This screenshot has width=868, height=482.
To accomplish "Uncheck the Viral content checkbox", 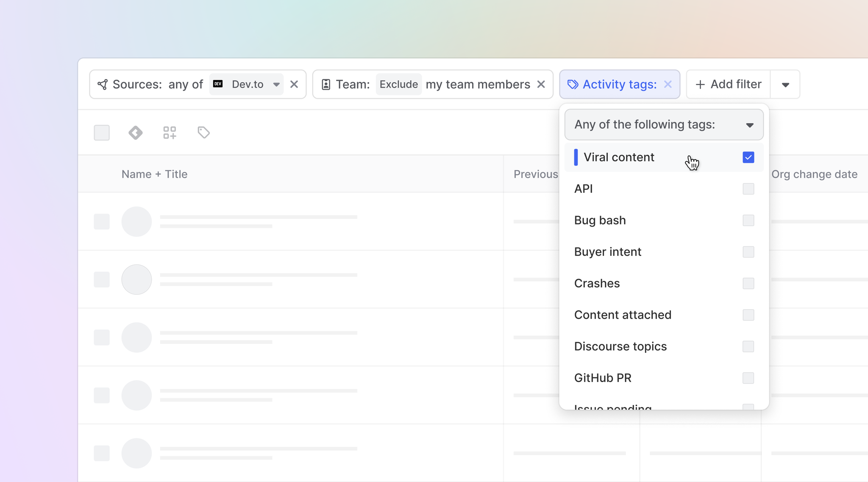I will [x=748, y=157].
